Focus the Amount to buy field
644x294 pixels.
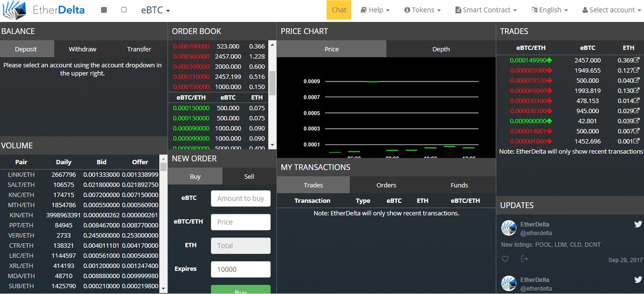click(240, 198)
